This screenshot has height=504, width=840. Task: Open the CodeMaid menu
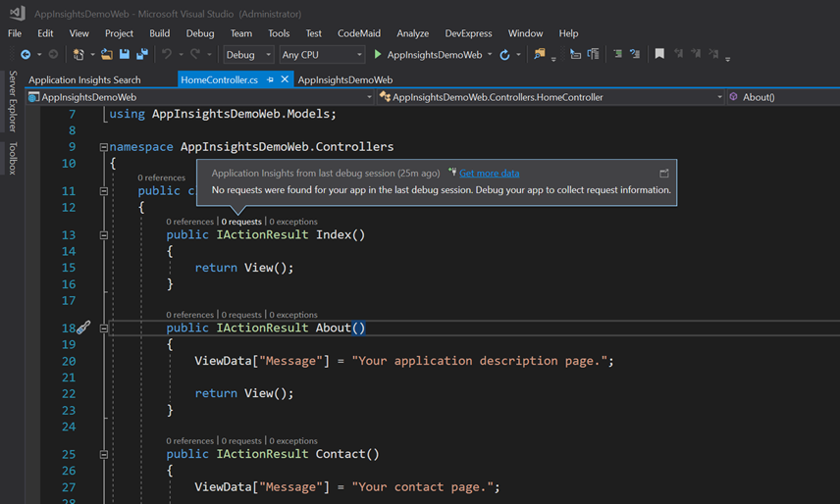coord(359,33)
